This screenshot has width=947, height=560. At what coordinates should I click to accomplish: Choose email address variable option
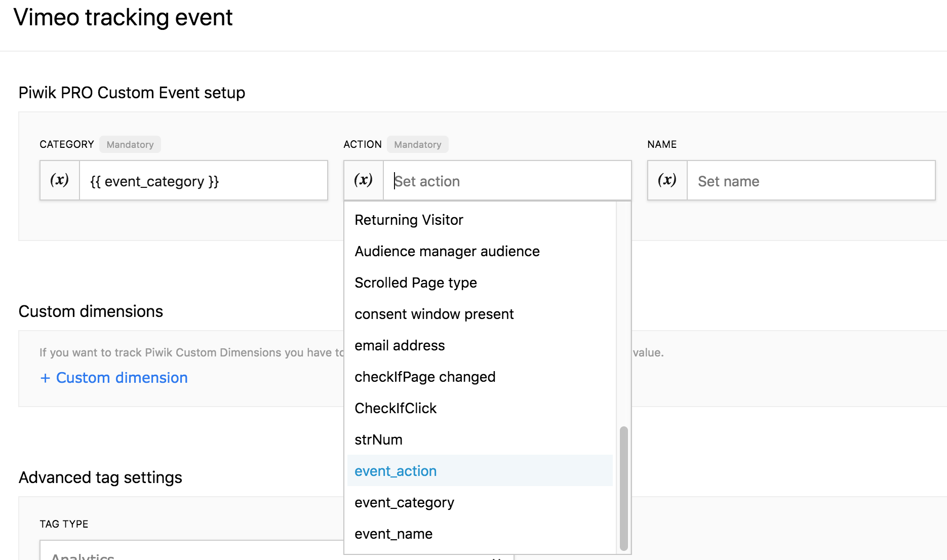click(x=480, y=345)
